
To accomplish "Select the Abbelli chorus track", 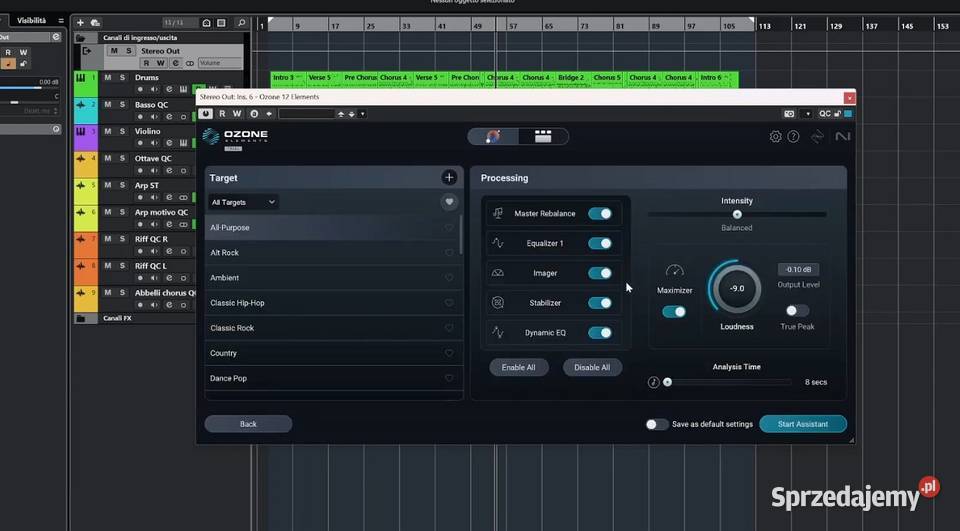I will pos(164,293).
